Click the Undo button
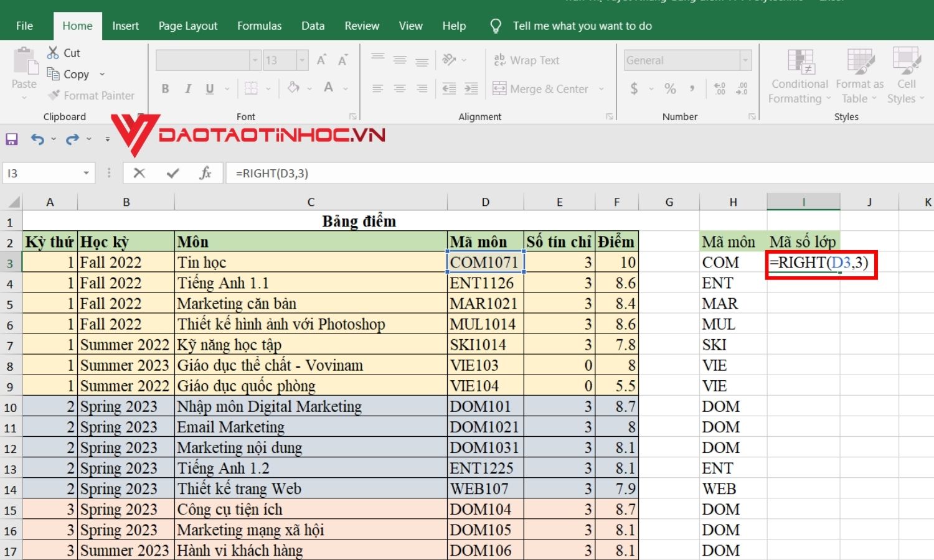 point(37,138)
